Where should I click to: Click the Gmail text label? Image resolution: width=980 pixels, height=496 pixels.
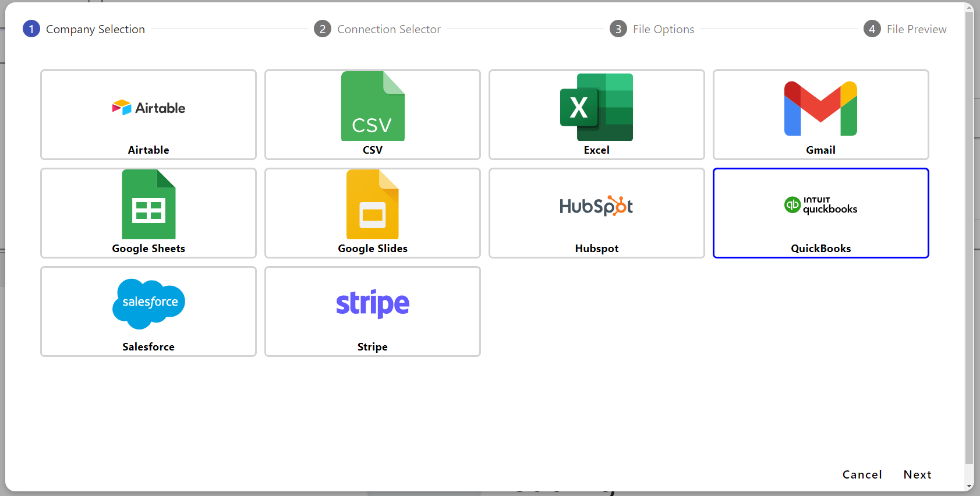pyautogui.click(x=820, y=150)
